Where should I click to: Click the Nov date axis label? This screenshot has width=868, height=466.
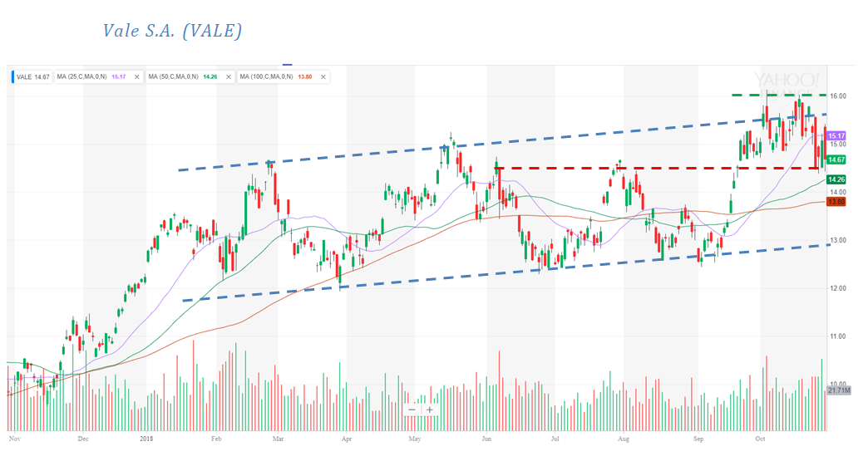(15, 439)
